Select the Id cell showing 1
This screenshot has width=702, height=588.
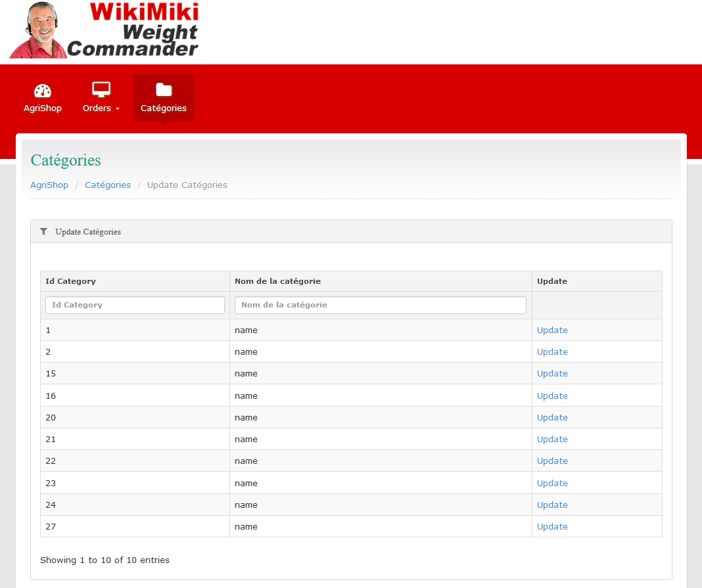(135, 330)
